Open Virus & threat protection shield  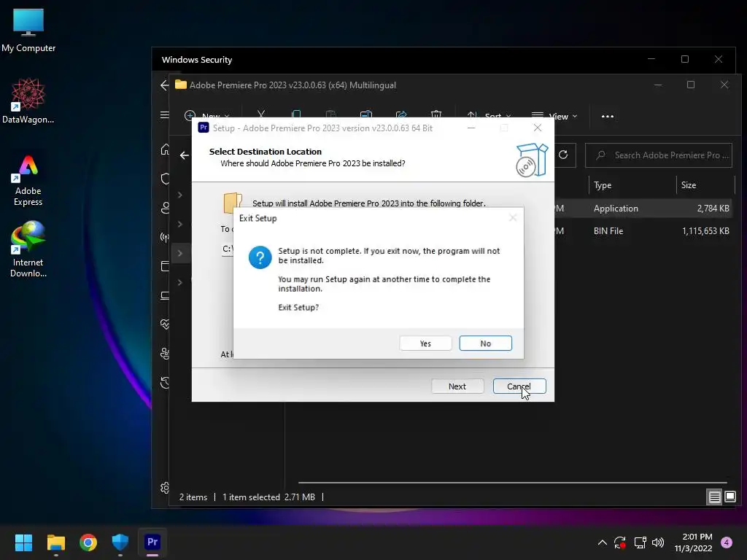165,179
